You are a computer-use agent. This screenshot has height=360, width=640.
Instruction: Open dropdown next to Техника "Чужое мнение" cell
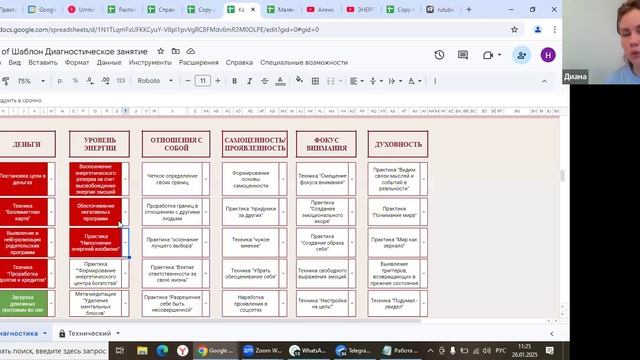(283, 242)
